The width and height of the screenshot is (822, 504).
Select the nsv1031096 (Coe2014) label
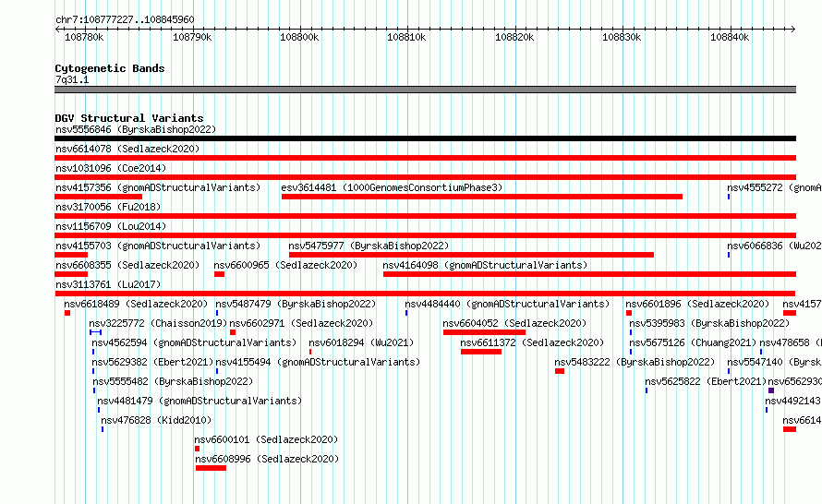tap(111, 168)
